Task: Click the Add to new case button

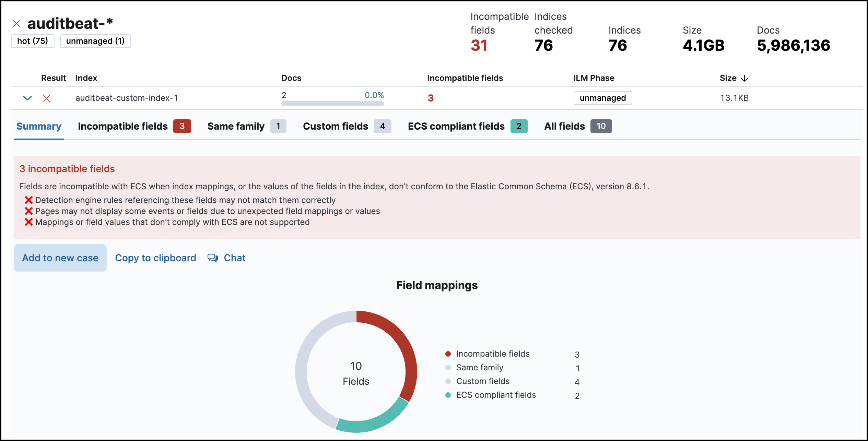Action: [x=60, y=258]
